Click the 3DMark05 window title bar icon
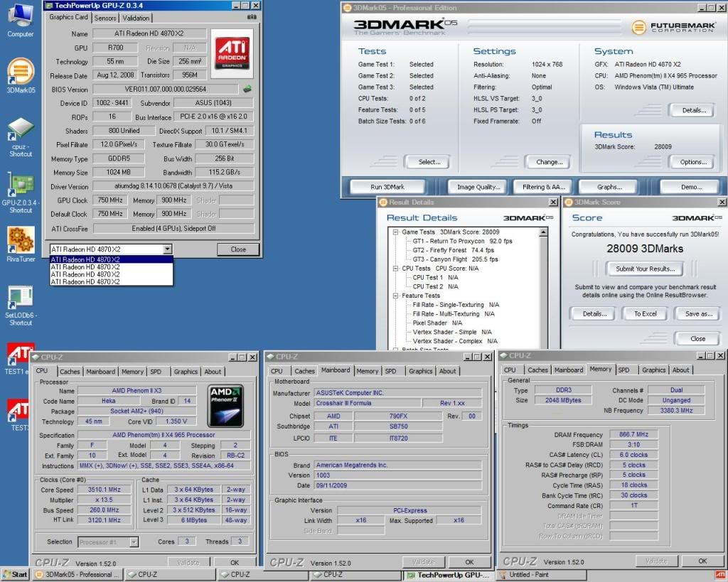 tap(347, 8)
